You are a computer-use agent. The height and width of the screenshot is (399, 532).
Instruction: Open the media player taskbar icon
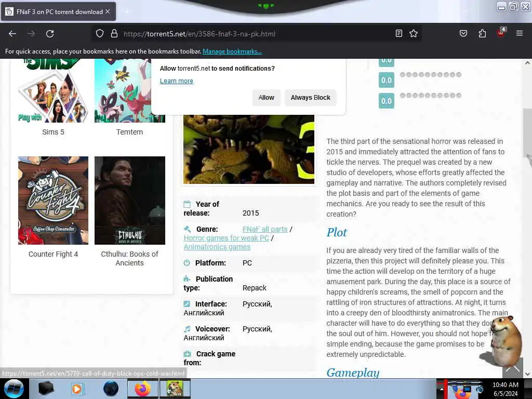tap(77, 389)
